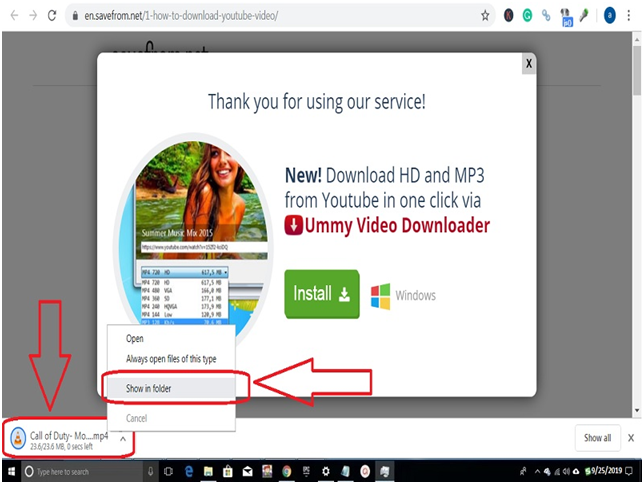This screenshot has width=644, height=484.
Task: Click the page vertical scrollbar thumb
Action: coord(637,70)
